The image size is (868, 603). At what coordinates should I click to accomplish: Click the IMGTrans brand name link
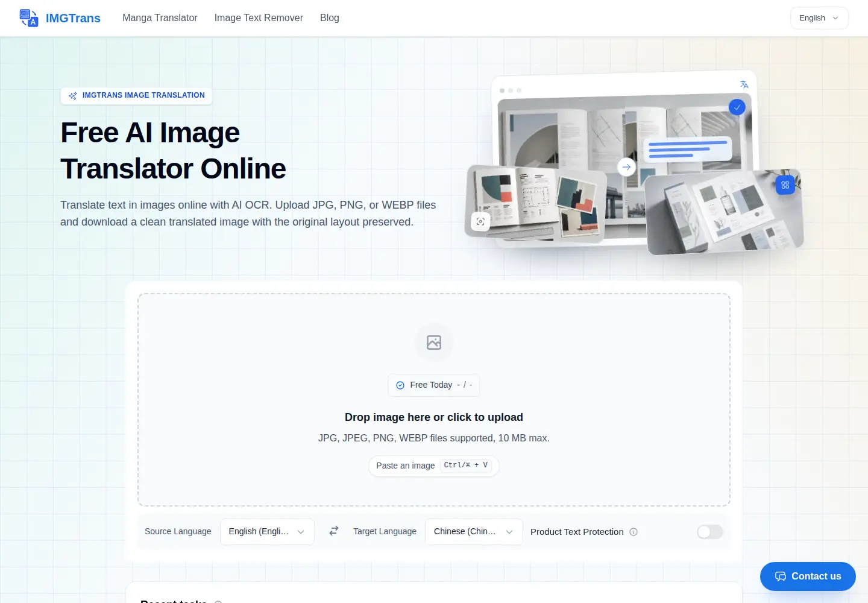coord(73,18)
